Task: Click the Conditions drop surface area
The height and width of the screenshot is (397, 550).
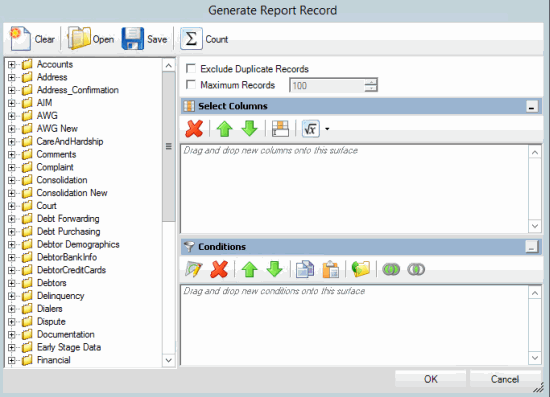Action: [x=354, y=325]
